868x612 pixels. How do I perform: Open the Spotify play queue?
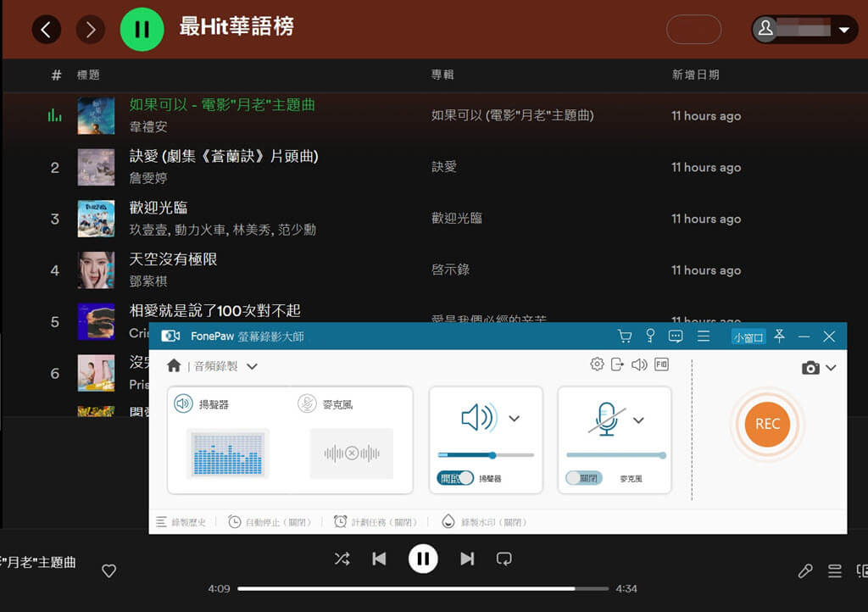click(x=835, y=571)
